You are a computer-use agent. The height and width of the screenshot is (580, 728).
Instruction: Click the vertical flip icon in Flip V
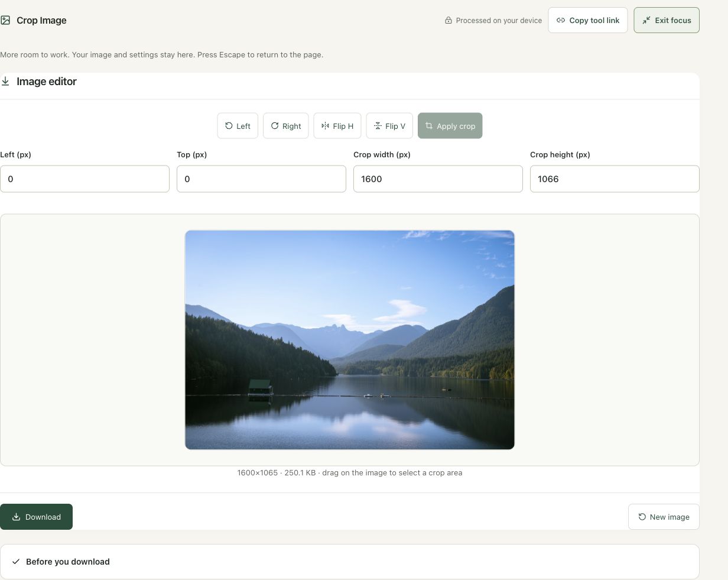click(x=378, y=126)
